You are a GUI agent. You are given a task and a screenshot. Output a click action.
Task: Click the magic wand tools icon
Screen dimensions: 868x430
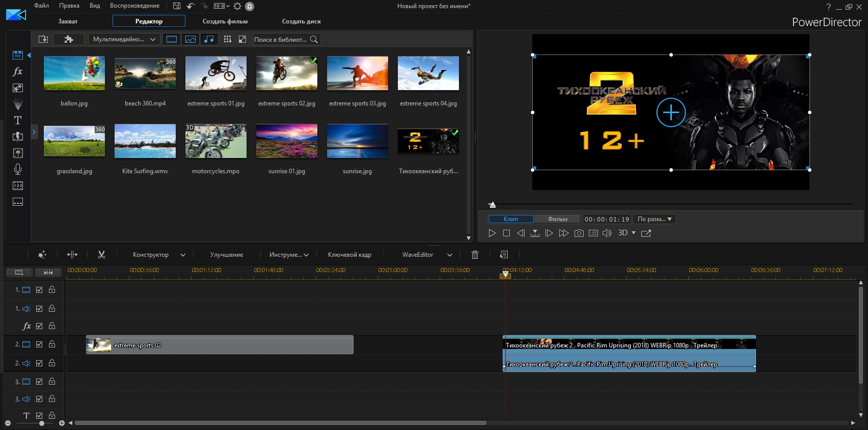click(x=42, y=255)
